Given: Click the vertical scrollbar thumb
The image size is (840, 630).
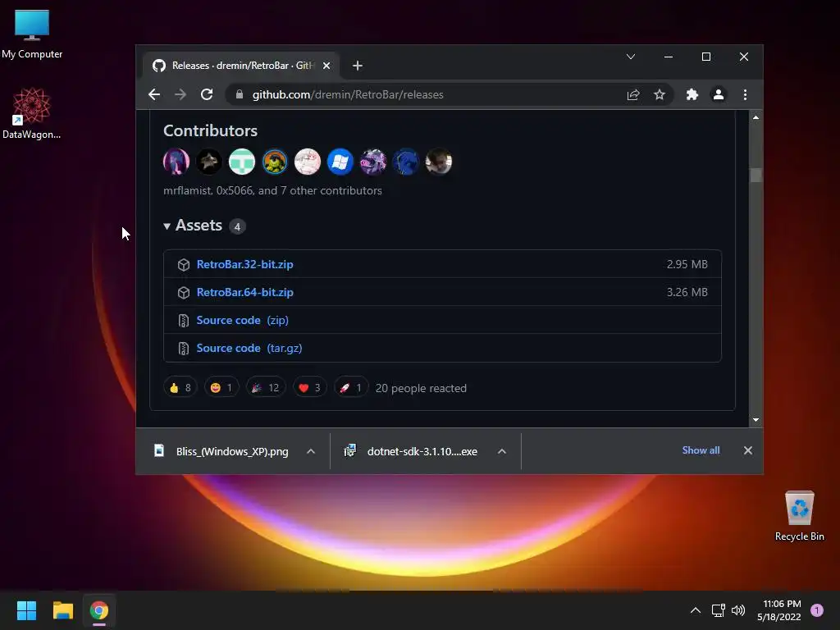Looking at the screenshot, I should tap(756, 176).
